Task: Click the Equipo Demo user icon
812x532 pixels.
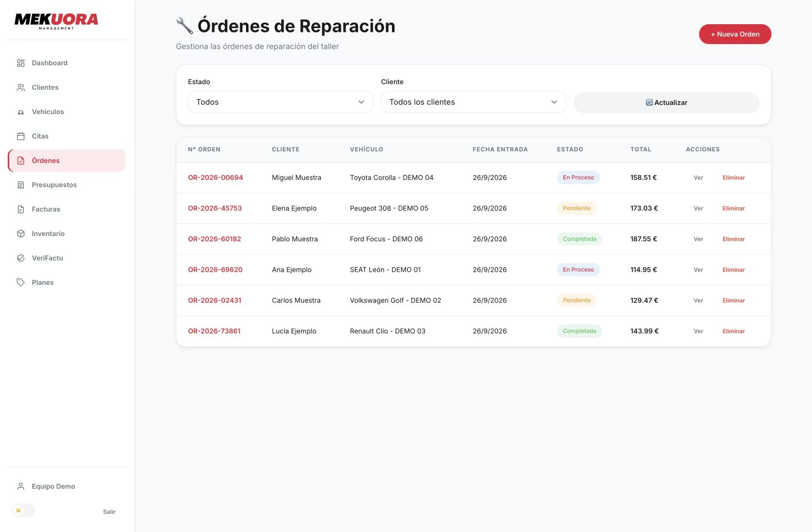Action: (x=21, y=487)
